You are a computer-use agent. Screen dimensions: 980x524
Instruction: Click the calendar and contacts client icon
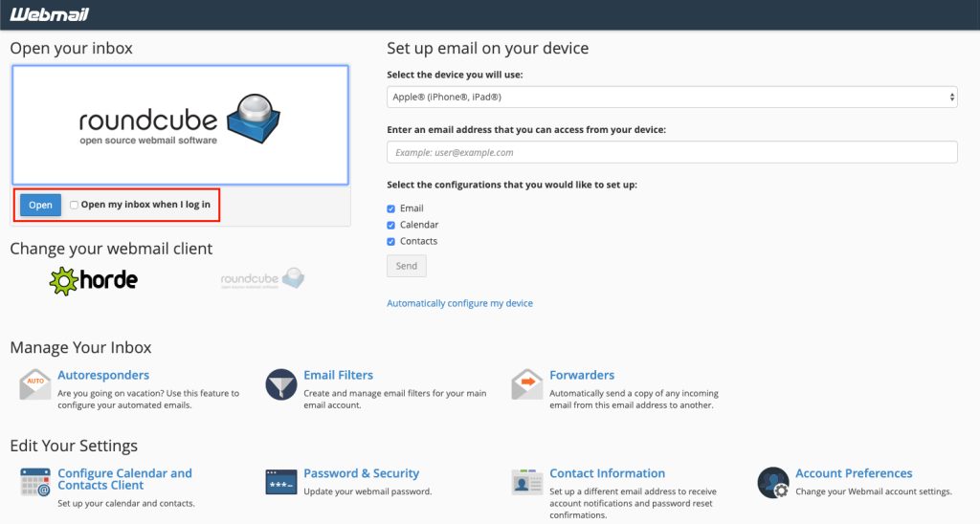pos(35,482)
